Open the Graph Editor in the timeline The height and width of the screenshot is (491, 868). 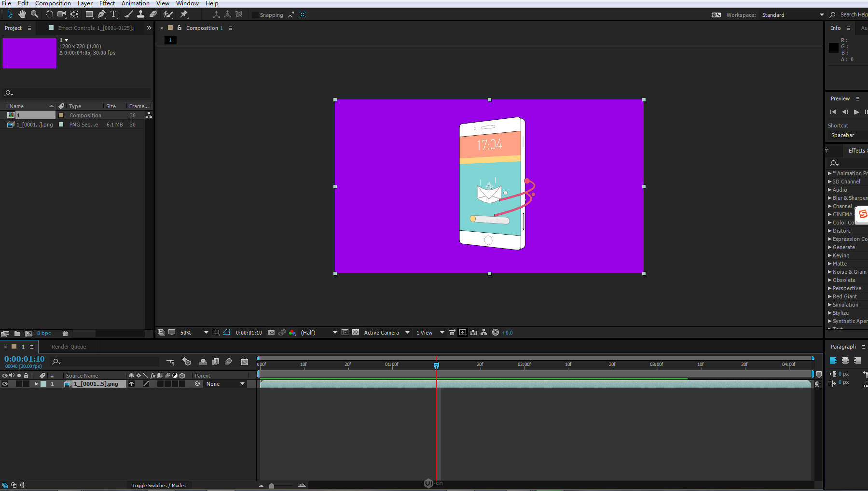tap(245, 362)
